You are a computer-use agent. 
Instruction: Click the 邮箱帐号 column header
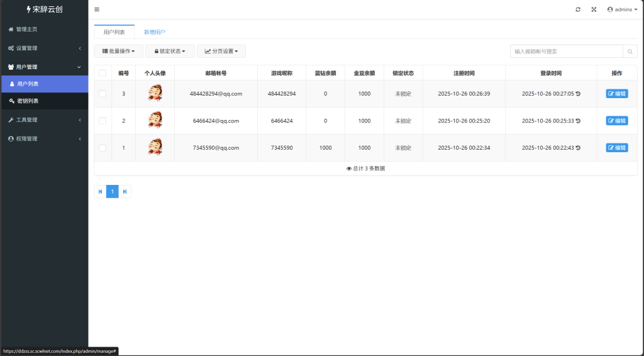pos(216,73)
